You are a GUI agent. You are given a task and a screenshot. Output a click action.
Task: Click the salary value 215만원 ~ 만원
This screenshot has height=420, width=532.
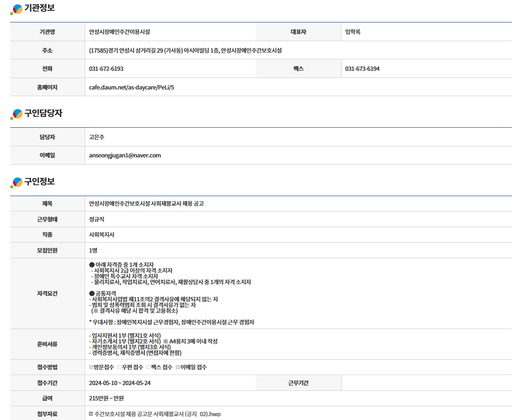pyautogui.click(x=106, y=398)
